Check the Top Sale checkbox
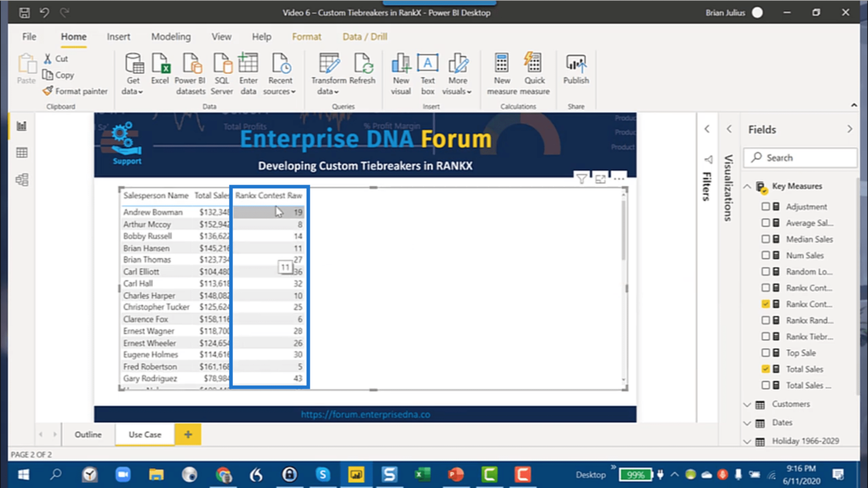 (x=766, y=353)
